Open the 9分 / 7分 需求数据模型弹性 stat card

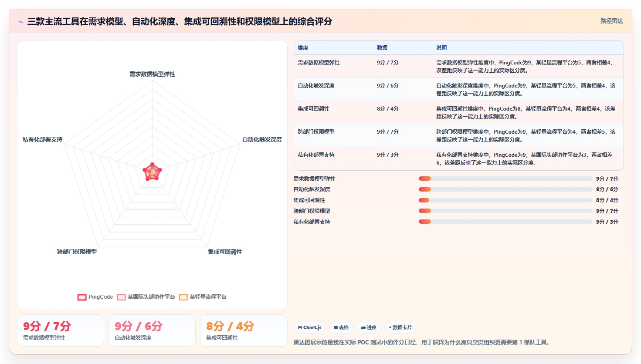(61, 330)
